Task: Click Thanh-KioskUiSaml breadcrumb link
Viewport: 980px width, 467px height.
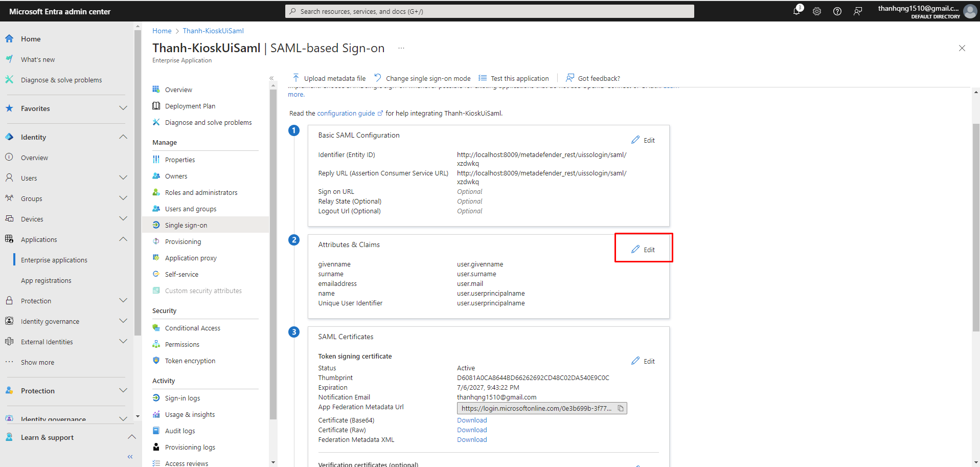Action: [x=213, y=31]
